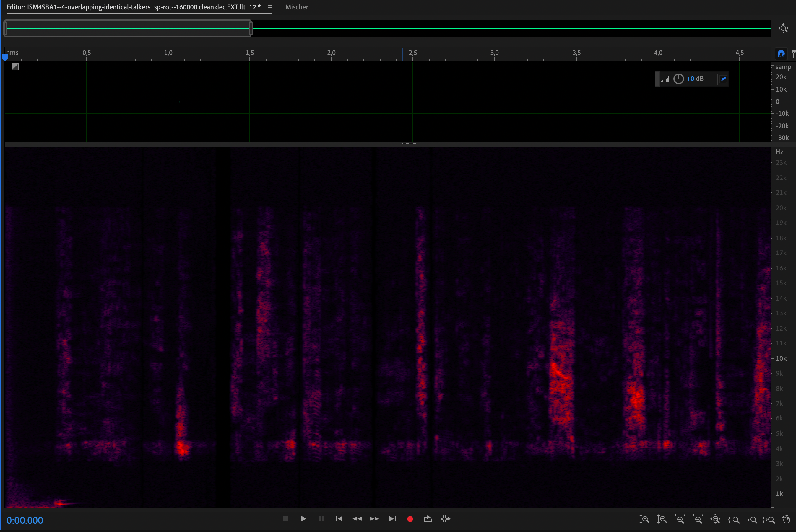This screenshot has width=796, height=532.
Task: Zoom out on the time axis
Action: click(698, 519)
